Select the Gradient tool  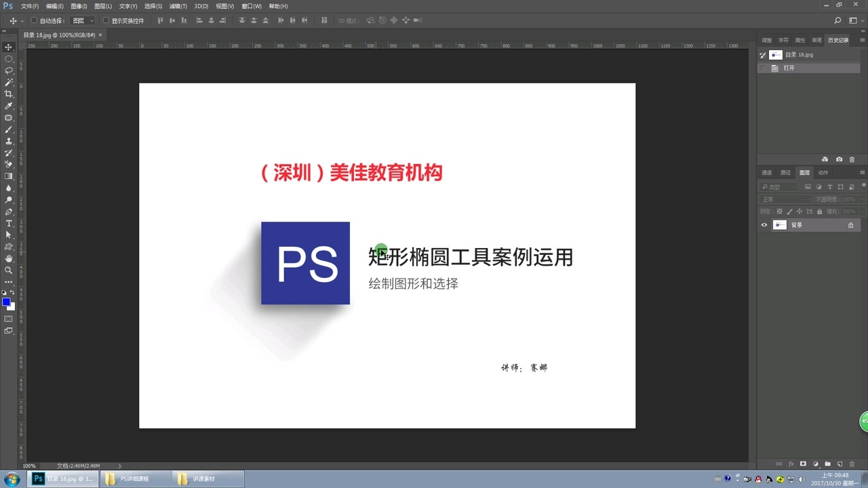click(9, 176)
